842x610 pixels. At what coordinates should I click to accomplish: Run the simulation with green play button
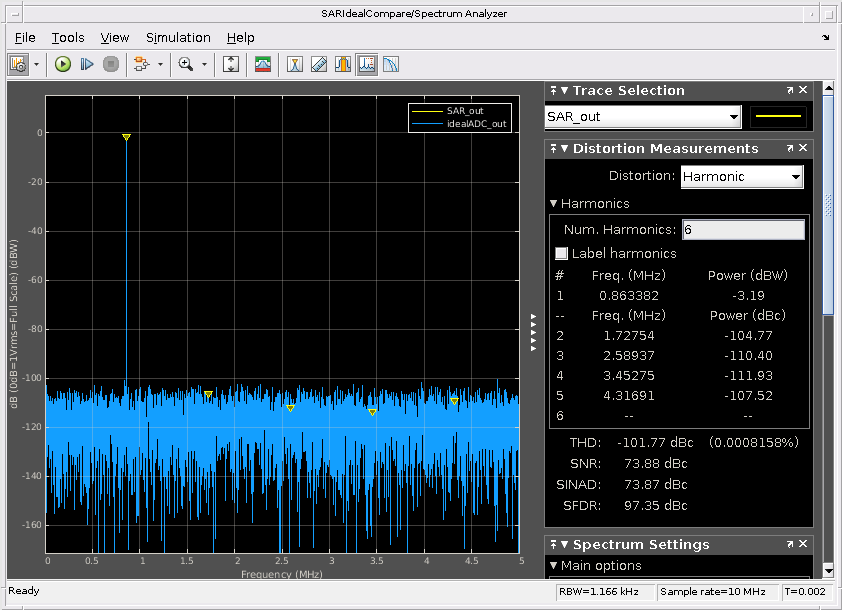tap(63, 64)
